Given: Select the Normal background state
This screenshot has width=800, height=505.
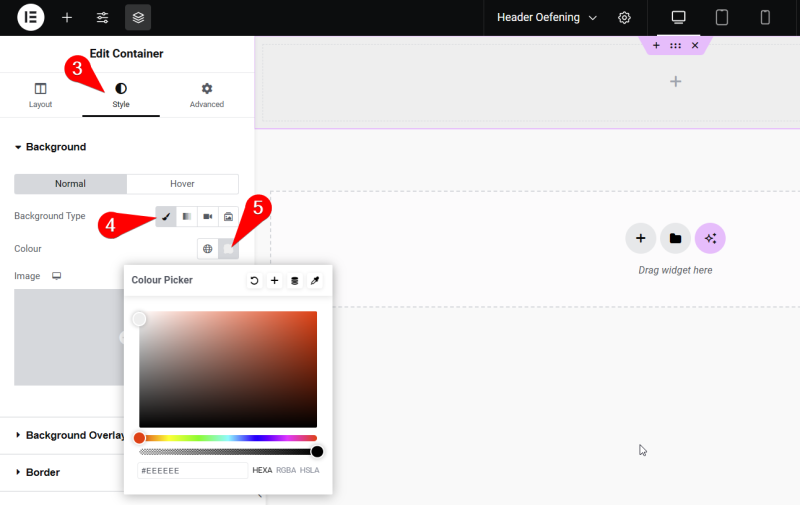Looking at the screenshot, I should 70,184.
